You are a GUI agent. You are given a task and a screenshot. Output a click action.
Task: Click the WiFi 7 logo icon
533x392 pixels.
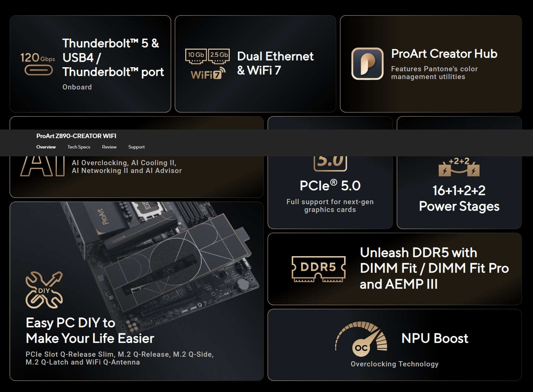tap(207, 74)
